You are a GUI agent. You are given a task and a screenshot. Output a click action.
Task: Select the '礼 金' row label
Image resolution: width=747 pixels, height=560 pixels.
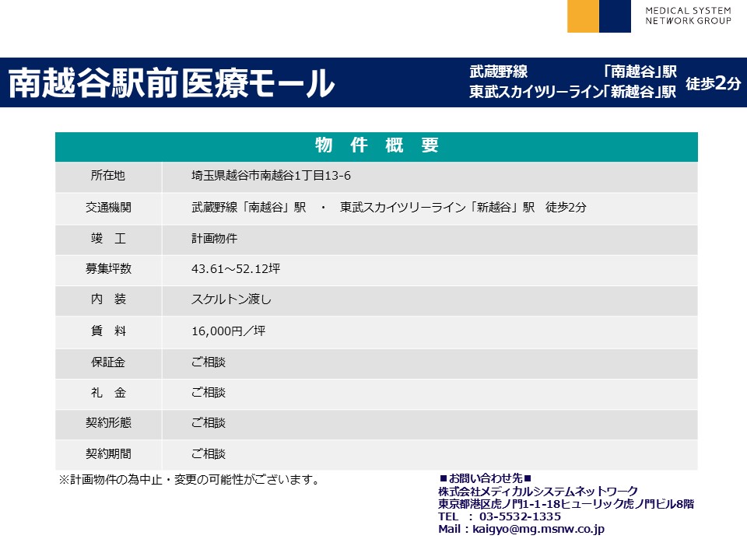108,392
